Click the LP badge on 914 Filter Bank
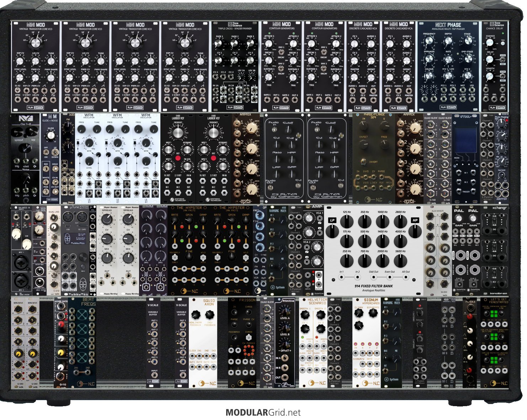The image size is (527, 420). [x=332, y=220]
